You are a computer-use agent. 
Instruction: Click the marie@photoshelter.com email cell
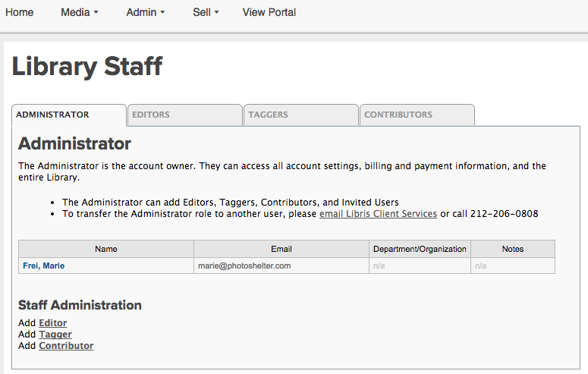point(244,266)
